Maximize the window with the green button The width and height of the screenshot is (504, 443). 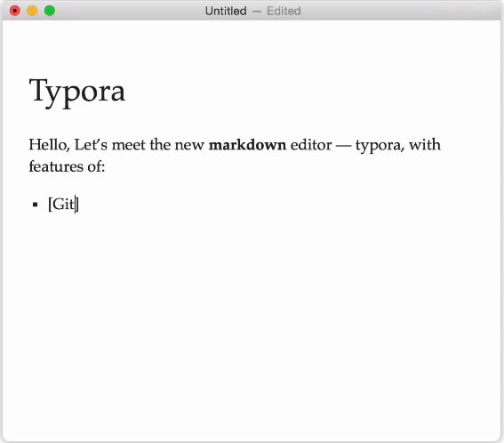coord(50,11)
